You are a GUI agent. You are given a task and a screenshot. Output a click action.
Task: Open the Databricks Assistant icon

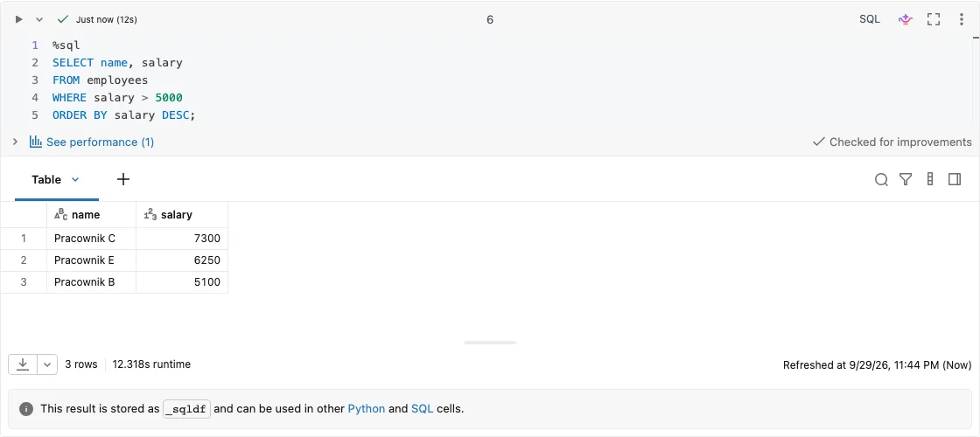click(905, 19)
